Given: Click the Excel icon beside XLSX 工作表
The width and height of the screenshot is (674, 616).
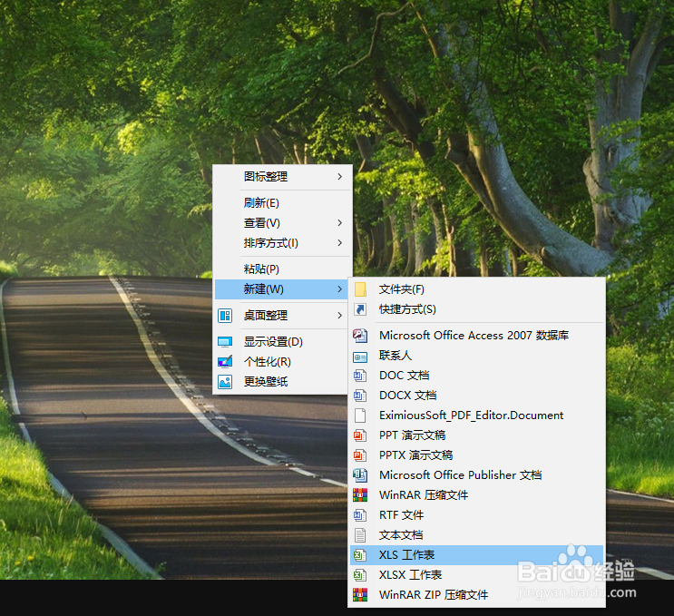Looking at the screenshot, I should tap(360, 575).
